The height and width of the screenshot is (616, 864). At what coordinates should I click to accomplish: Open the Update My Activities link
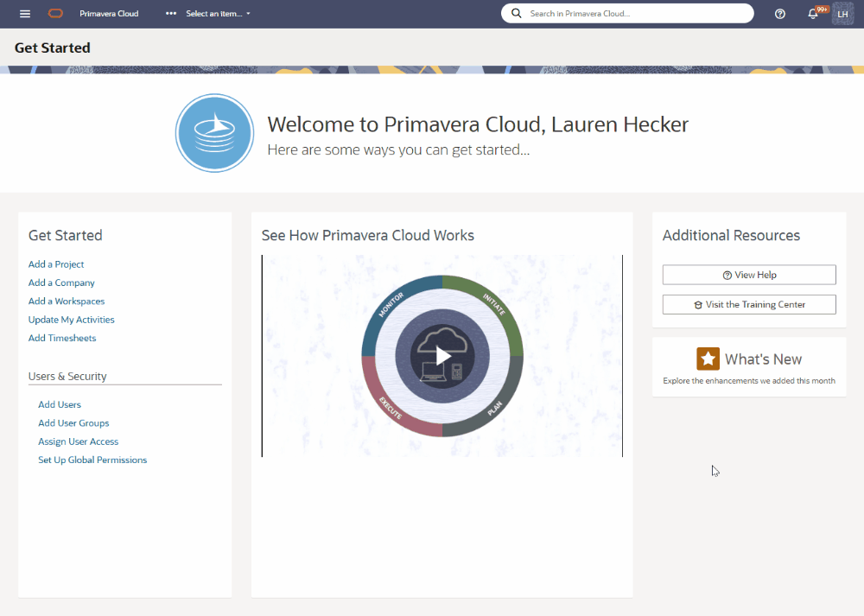tap(72, 320)
